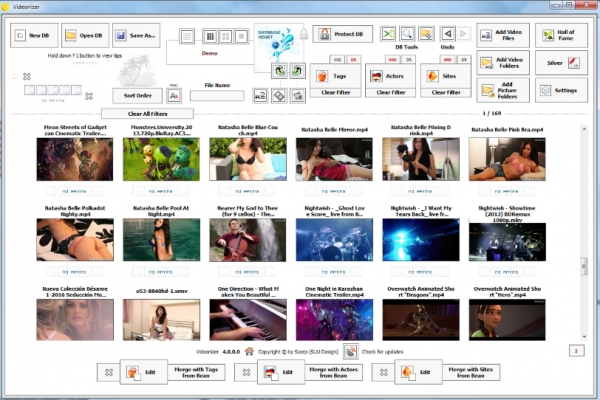Set Actors filter mode to AND
Screen dimensions: 600x400
(392, 60)
